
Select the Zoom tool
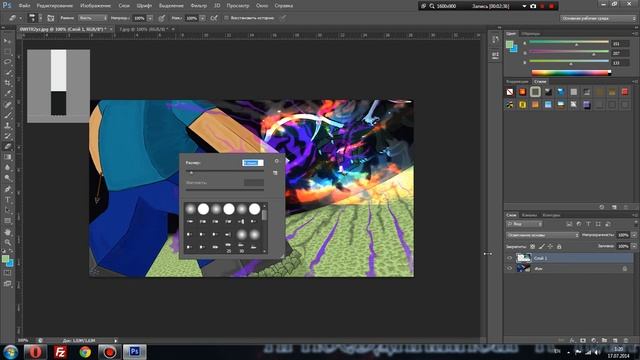(7, 242)
